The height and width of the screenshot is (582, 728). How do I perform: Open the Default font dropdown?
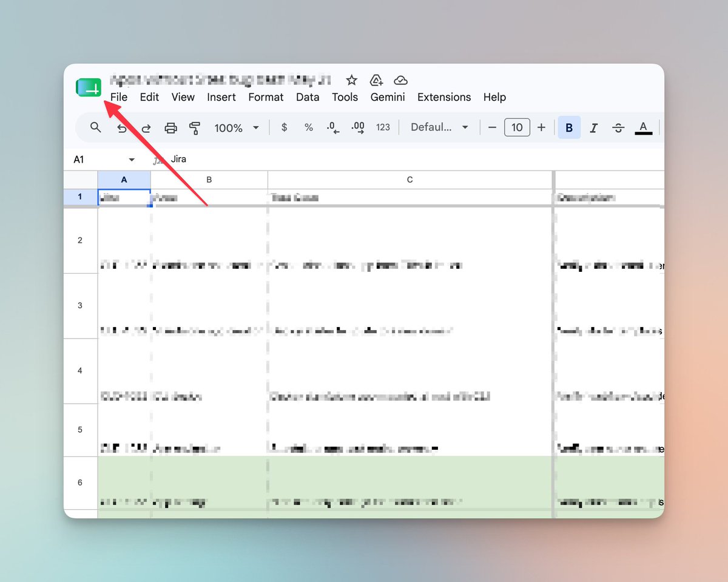[440, 127]
